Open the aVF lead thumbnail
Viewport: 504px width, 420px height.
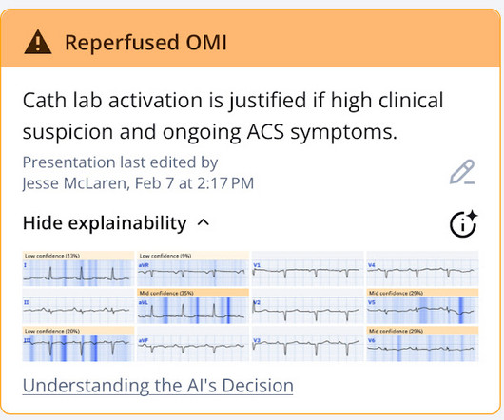[193, 344]
